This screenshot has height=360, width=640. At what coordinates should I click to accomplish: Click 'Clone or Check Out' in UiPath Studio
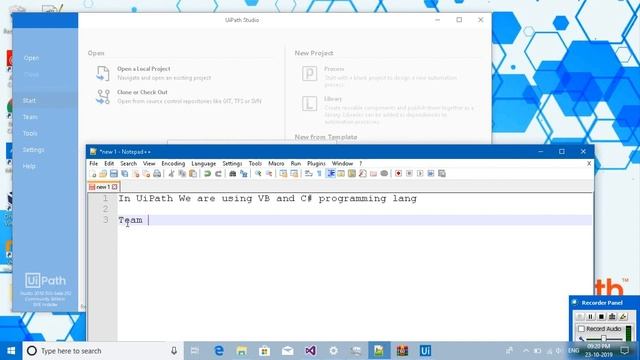click(x=142, y=92)
